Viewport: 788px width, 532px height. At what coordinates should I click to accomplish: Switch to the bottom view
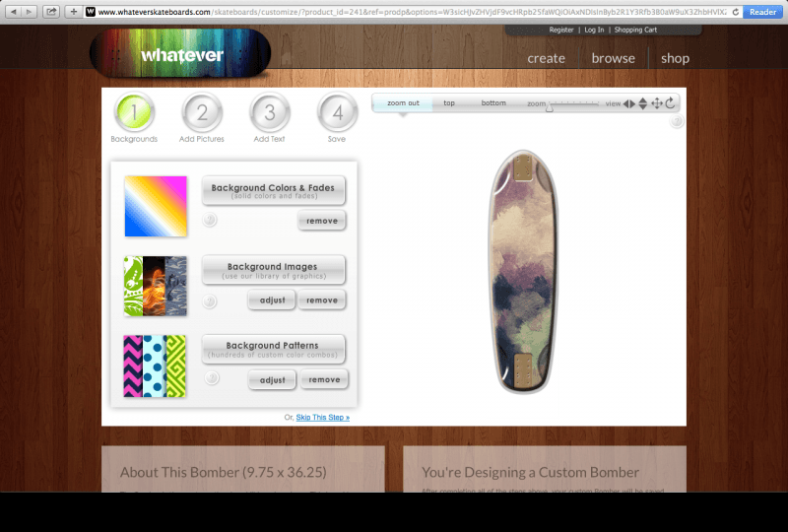coord(493,103)
